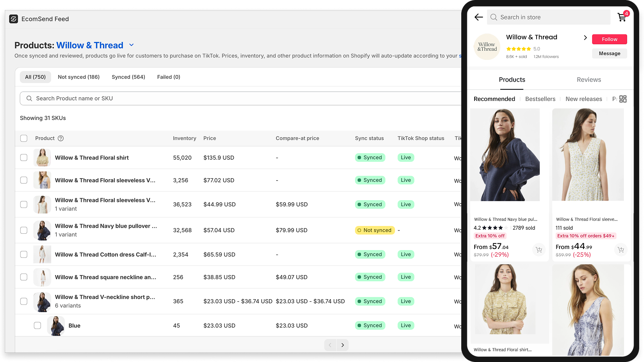The height and width of the screenshot is (362, 644).
Task: Add Navy blue pullover to cart icon
Action: 539,250
